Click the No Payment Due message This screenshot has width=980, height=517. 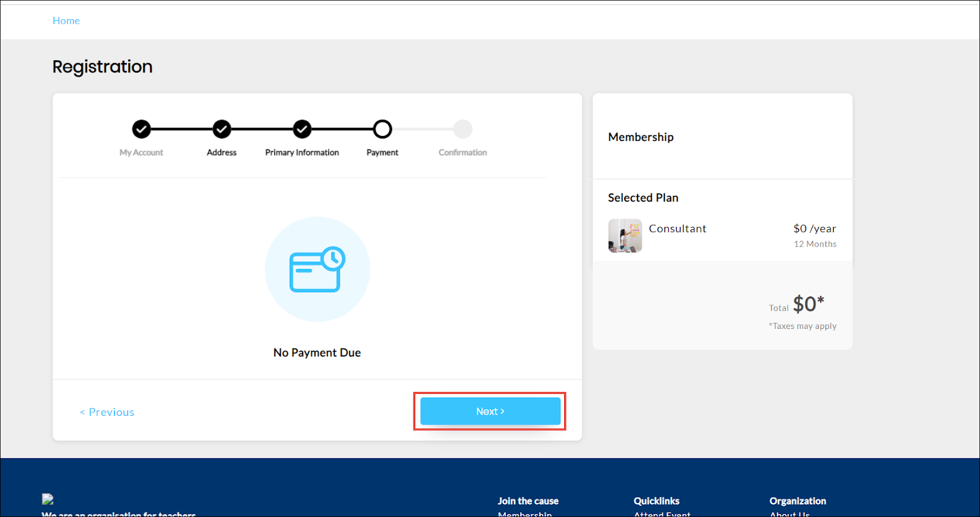click(x=317, y=353)
